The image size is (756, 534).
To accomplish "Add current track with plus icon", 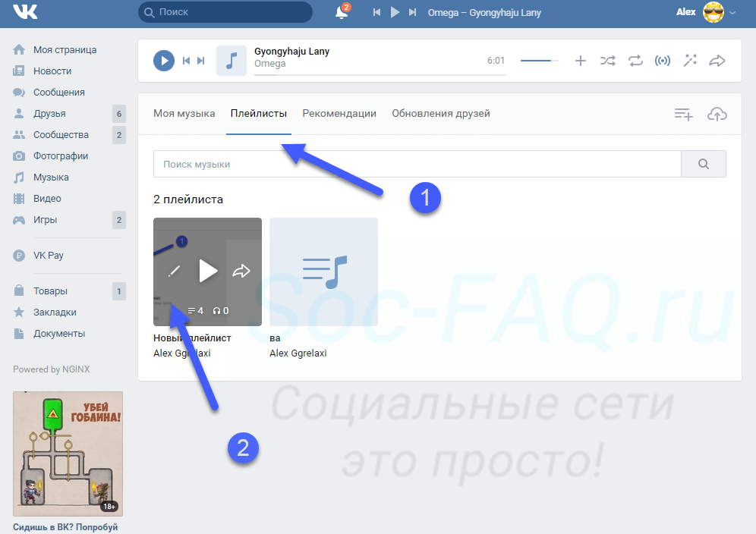I will click(x=581, y=61).
